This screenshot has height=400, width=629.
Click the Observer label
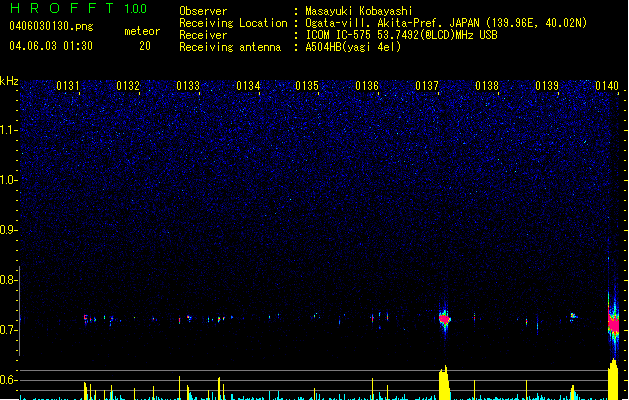coord(203,11)
